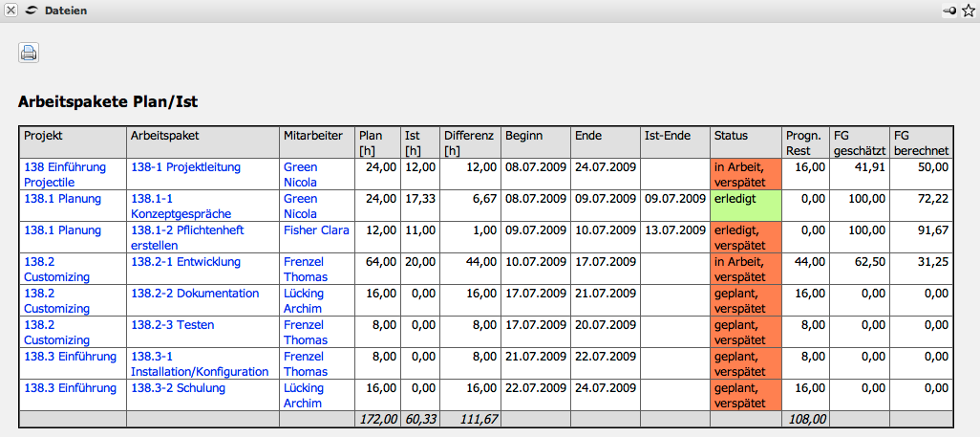The height and width of the screenshot is (437, 980).
Task: Open 138.2-2 Dokumentation work package
Action: pos(195,293)
